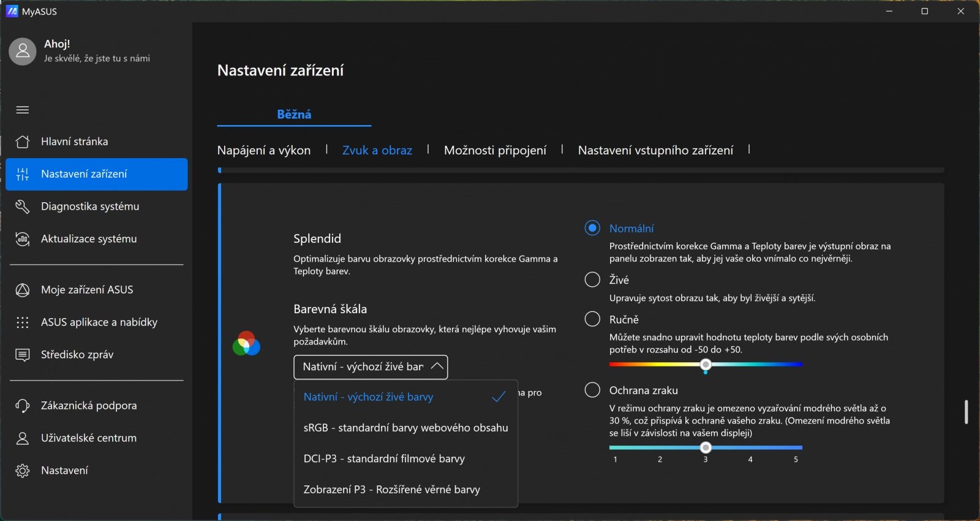The image size is (980, 521).
Task: Click Zákaznická podpora headset icon
Action: (x=23, y=406)
